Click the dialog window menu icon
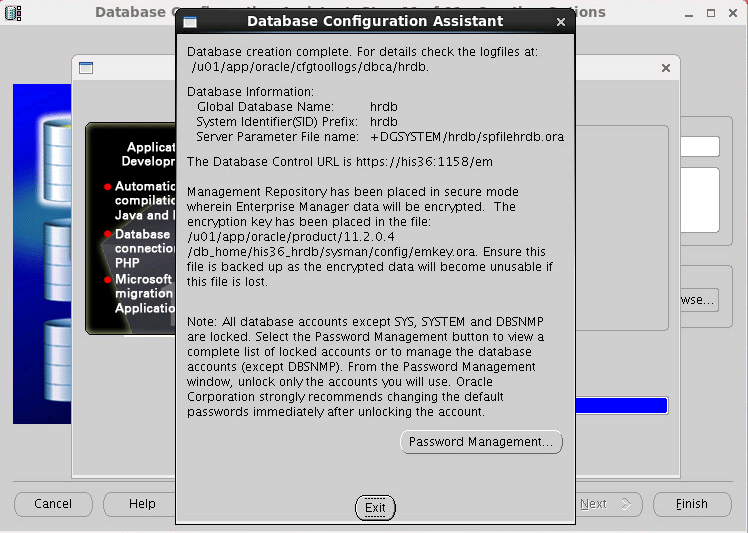 point(190,22)
